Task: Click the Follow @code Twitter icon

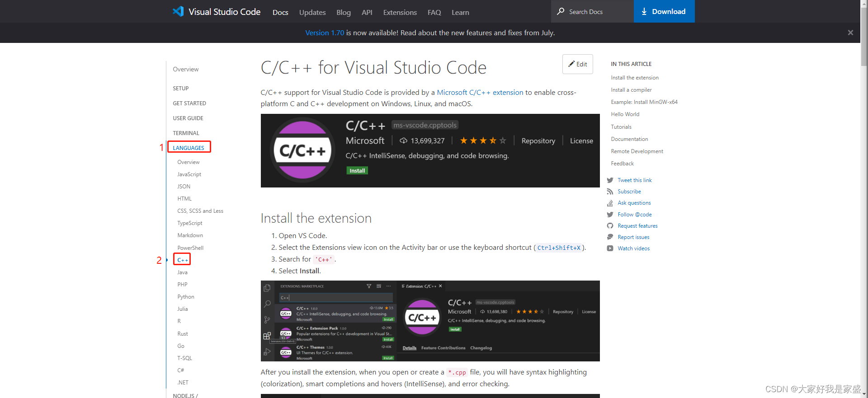Action: (610, 215)
